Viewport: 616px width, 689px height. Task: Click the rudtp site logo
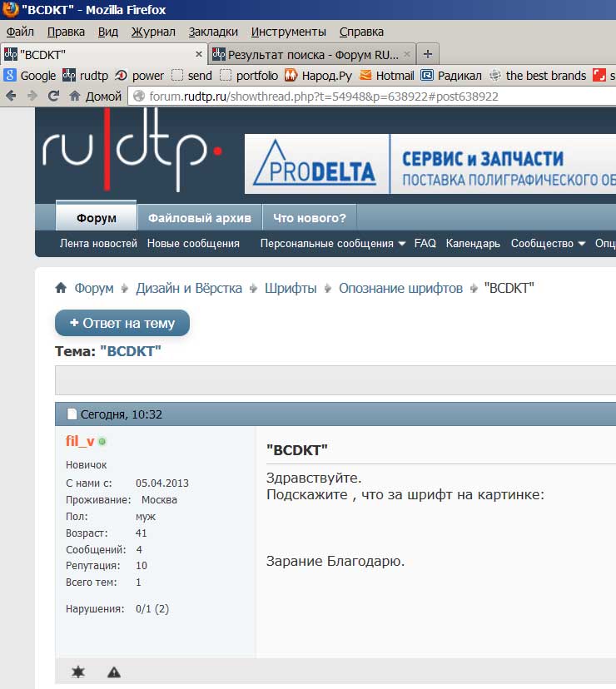pos(132,151)
